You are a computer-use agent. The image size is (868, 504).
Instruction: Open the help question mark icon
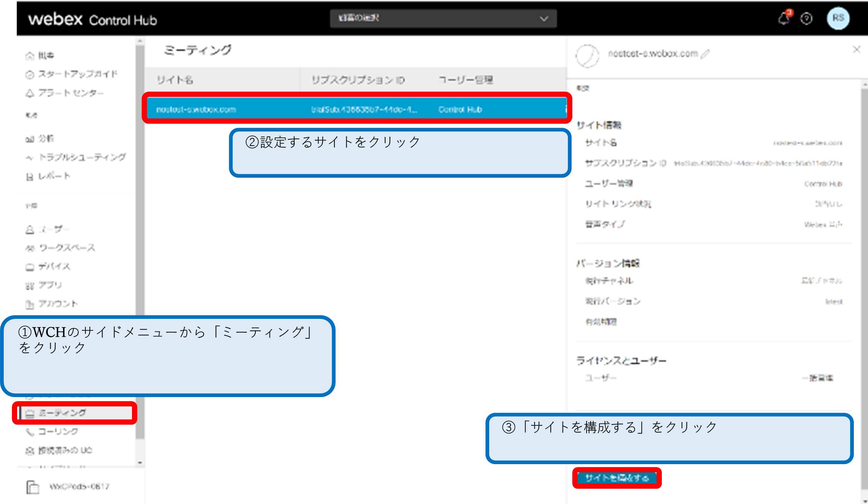pos(806,19)
